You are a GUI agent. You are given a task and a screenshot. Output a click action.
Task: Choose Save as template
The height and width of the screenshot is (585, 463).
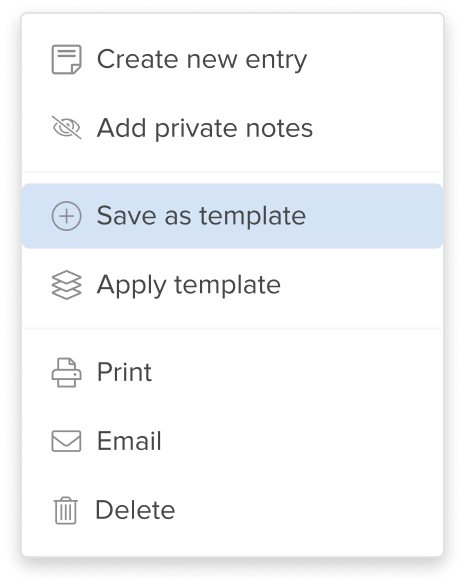click(x=232, y=216)
